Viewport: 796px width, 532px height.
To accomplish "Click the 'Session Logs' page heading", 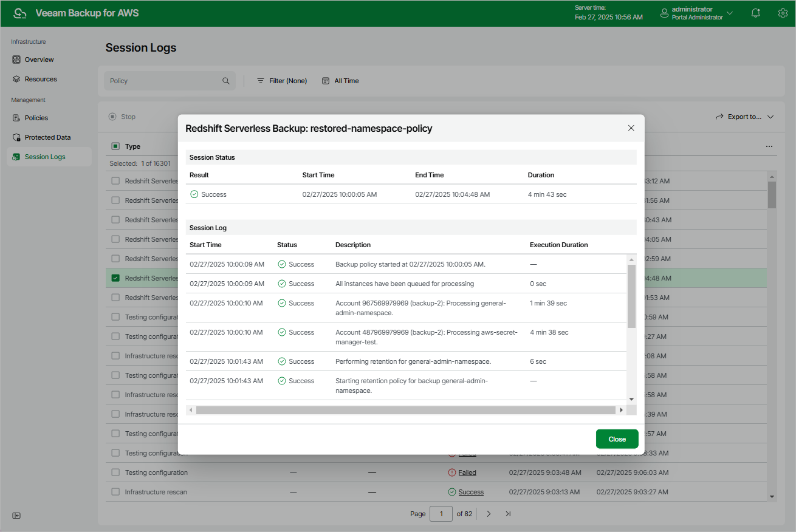I will 141,47.
